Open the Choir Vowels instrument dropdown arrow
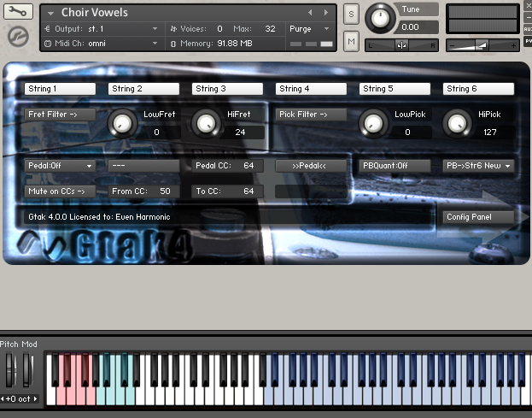Viewport: 532px width, 418px height. coord(50,14)
